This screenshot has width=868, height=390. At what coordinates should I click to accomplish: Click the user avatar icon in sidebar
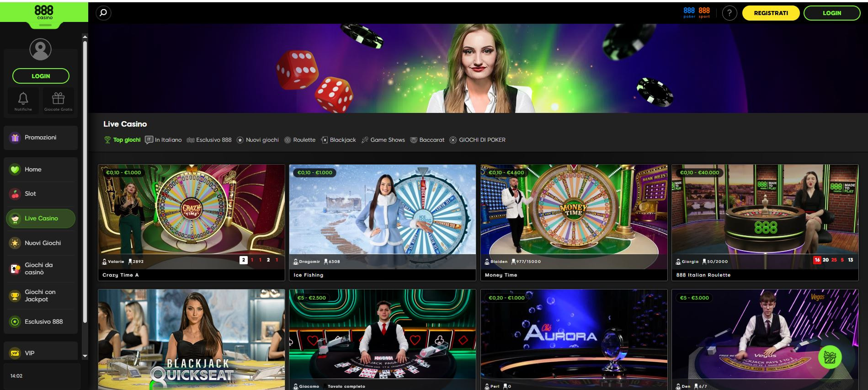click(41, 49)
